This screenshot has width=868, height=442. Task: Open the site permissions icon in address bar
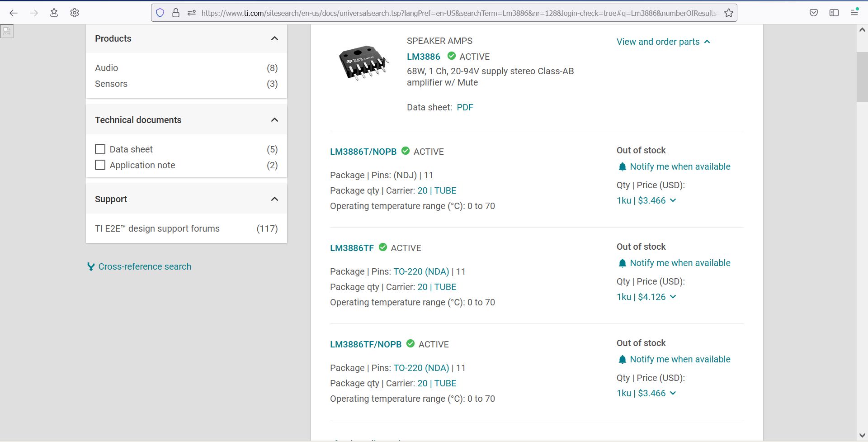point(192,13)
